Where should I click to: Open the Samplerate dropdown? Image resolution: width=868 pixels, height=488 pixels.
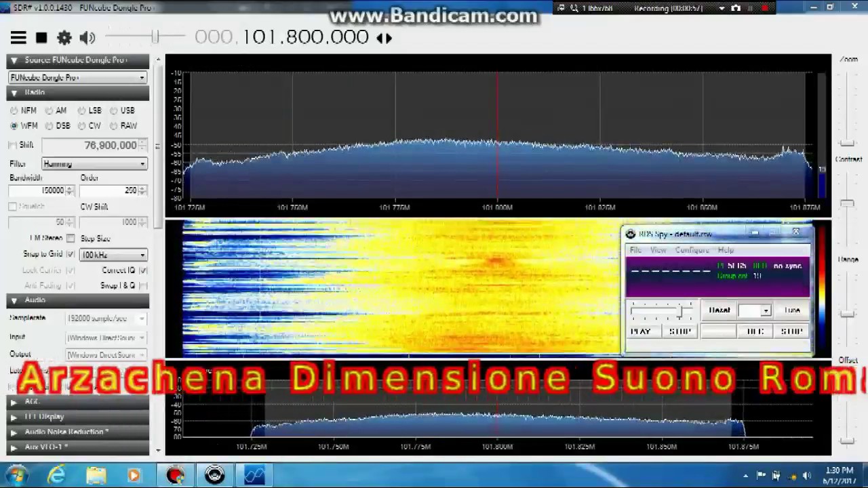click(106, 319)
